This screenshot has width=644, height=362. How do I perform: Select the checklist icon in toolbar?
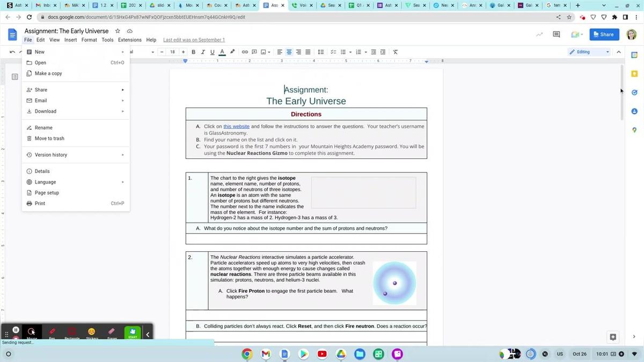[333, 52]
